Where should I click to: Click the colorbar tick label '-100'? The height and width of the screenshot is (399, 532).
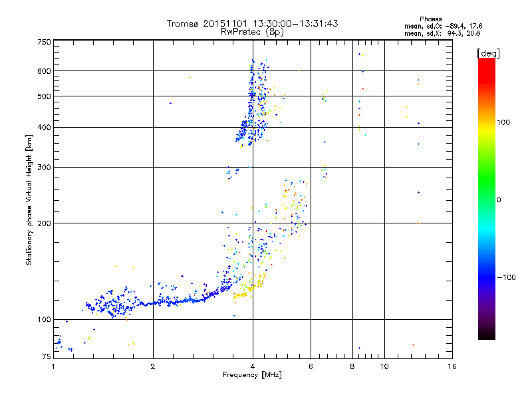pyautogui.click(x=507, y=277)
